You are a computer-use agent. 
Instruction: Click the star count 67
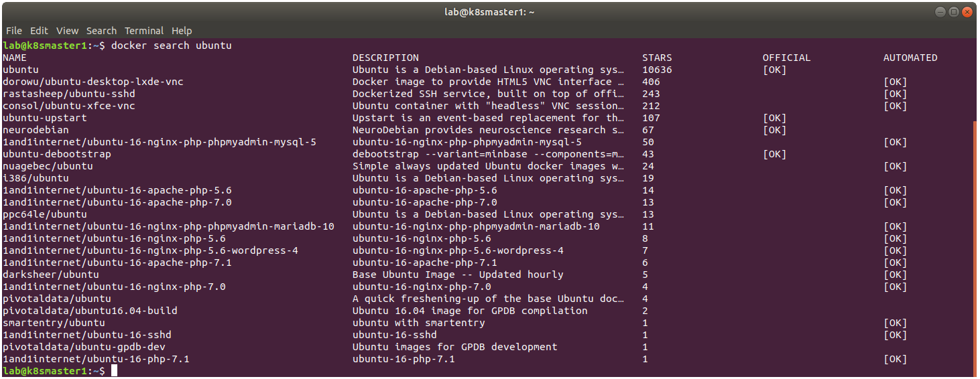648,130
